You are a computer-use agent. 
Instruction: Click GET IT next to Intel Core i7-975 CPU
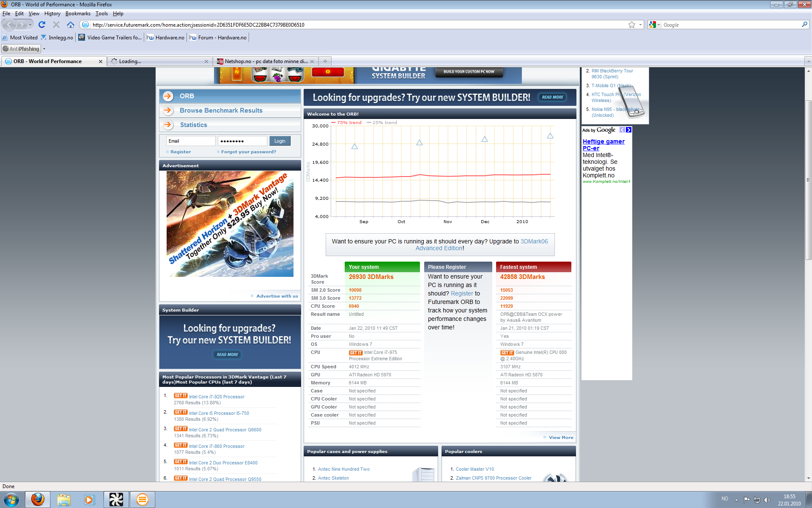[x=356, y=353]
